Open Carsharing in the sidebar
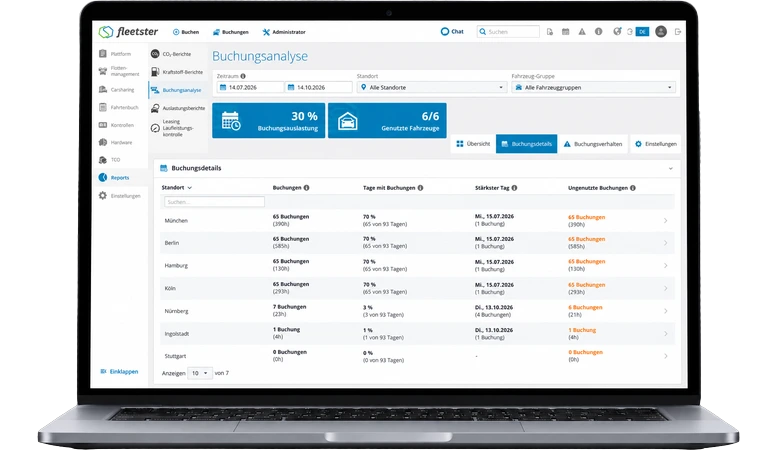The height and width of the screenshot is (450, 777). coord(117,90)
